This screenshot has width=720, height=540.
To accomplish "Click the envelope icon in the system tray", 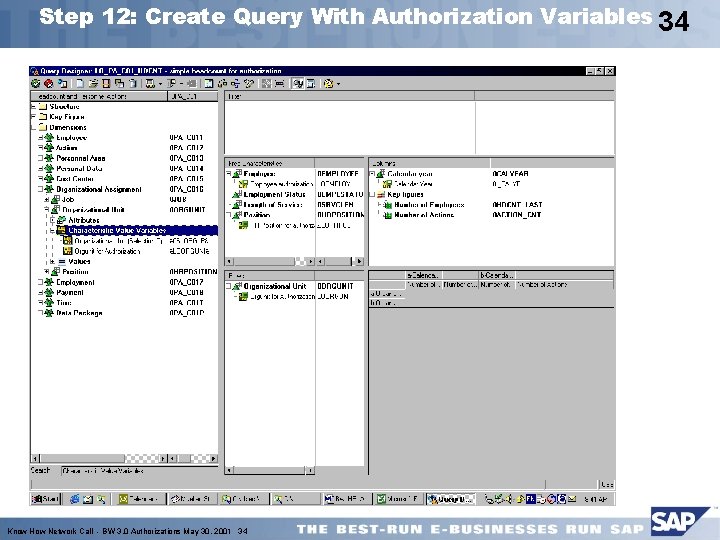I will tap(572, 499).
